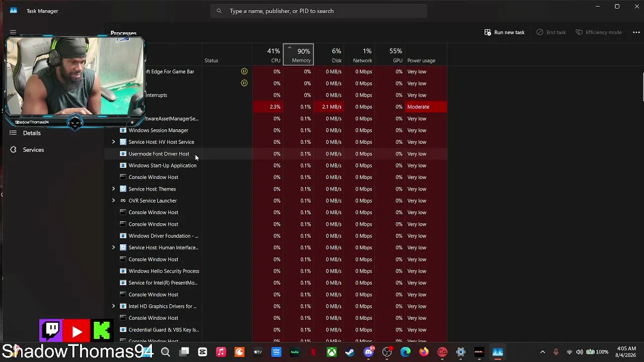The height and width of the screenshot is (362, 644).
Task: Open Hulu from the taskbar
Action: (295, 352)
